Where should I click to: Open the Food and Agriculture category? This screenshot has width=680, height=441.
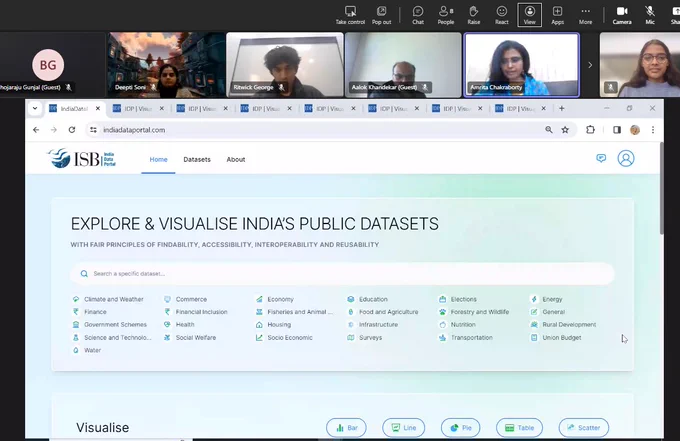point(383,312)
